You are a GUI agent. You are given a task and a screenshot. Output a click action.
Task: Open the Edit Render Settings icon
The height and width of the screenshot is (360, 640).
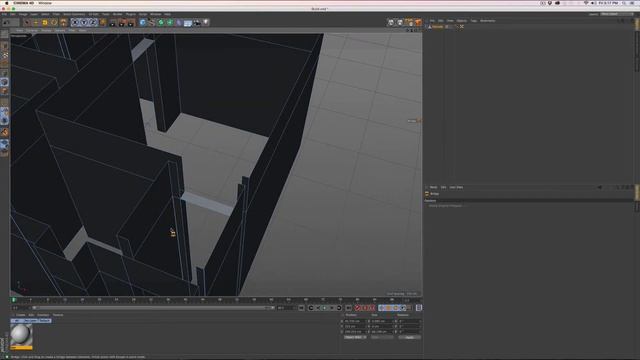tap(131, 23)
